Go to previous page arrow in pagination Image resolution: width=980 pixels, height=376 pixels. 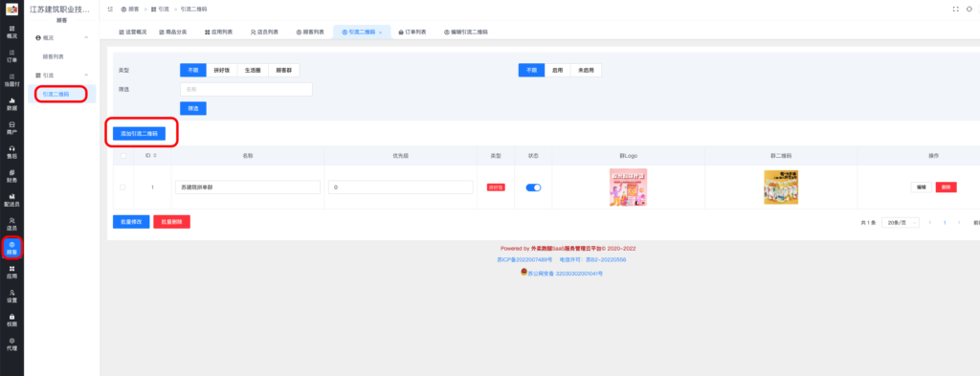[x=929, y=222]
